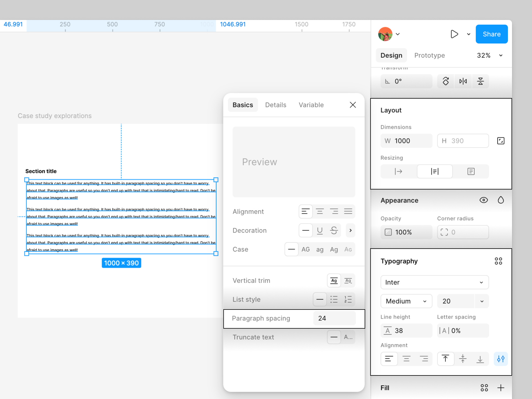Screen dimensions: 532x399
Task: Enable underline text decoration
Action: click(320, 231)
